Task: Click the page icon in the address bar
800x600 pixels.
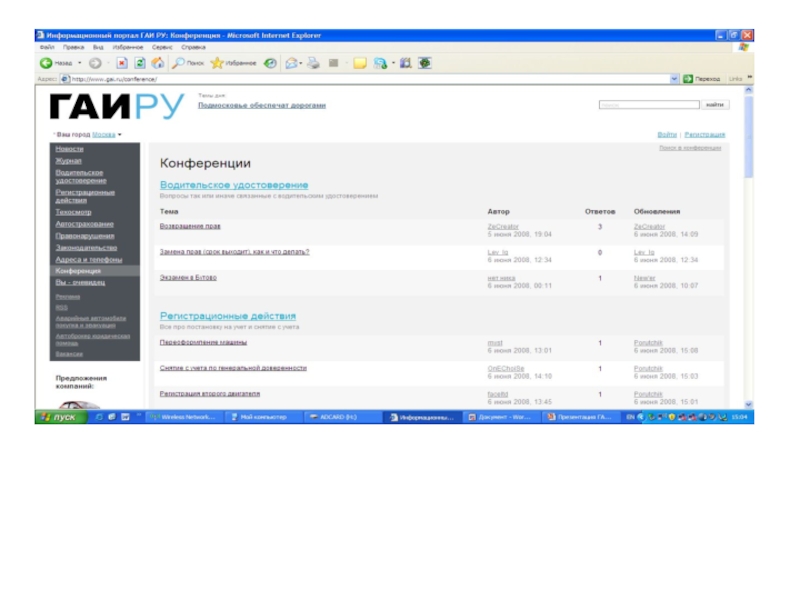Action: (65, 79)
